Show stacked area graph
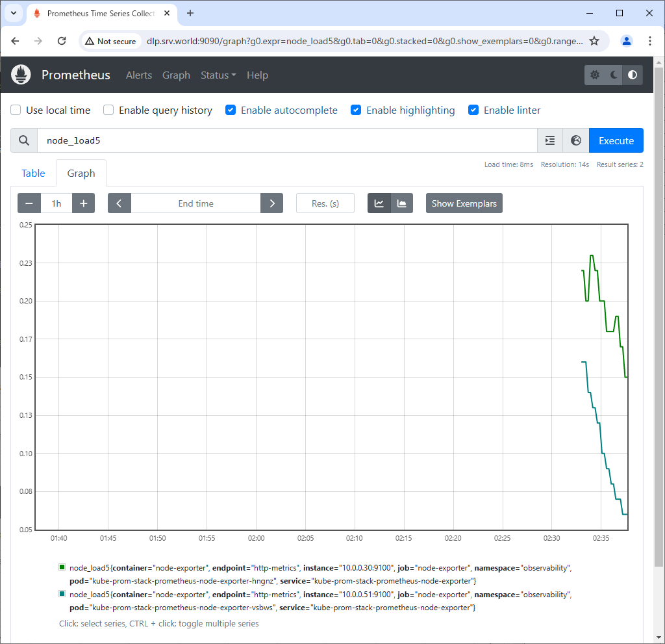The image size is (665, 644). pyautogui.click(x=401, y=203)
